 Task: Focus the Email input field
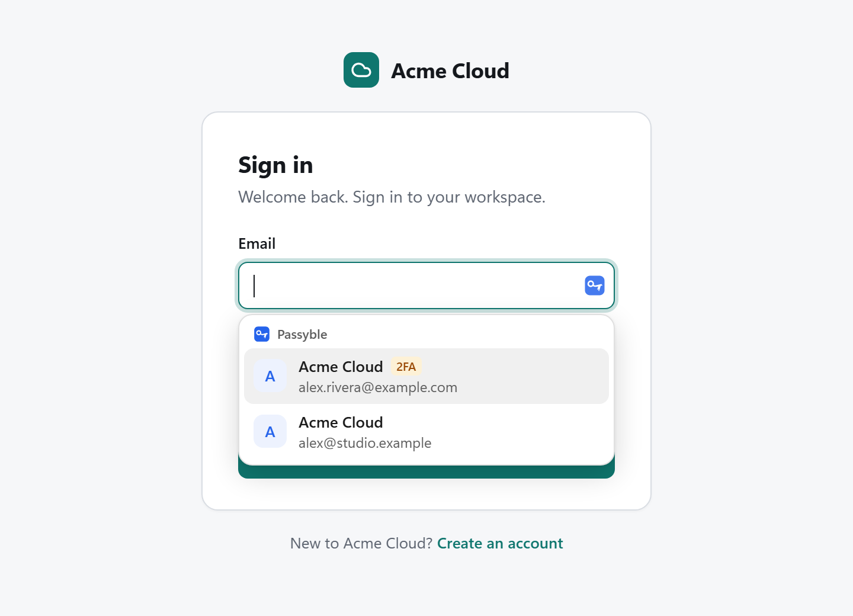426,285
